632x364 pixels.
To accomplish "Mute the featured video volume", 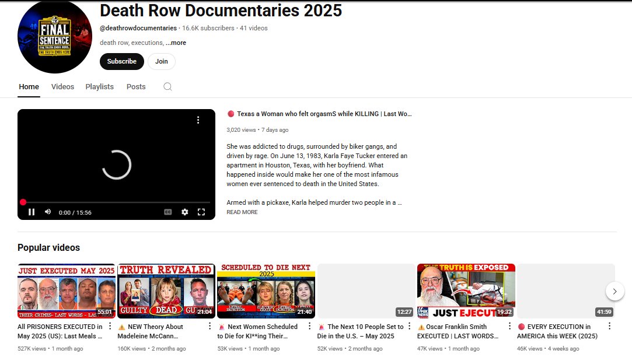I will pyautogui.click(x=48, y=212).
